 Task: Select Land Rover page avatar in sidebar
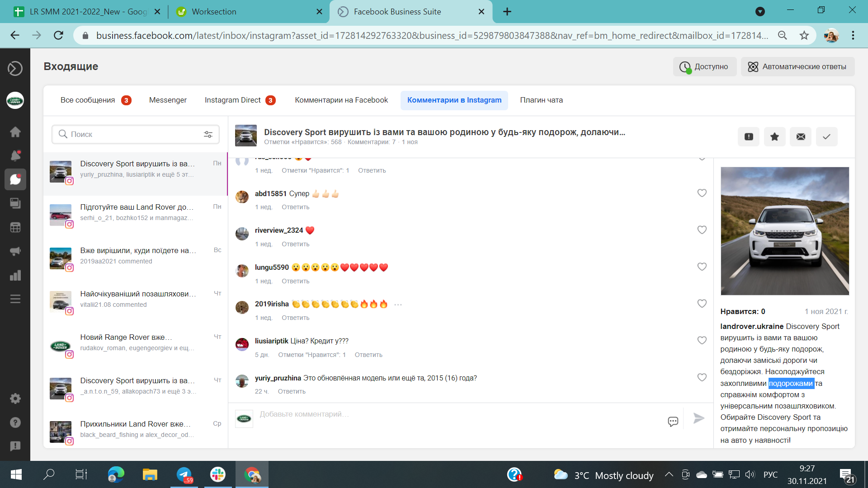coord(15,100)
